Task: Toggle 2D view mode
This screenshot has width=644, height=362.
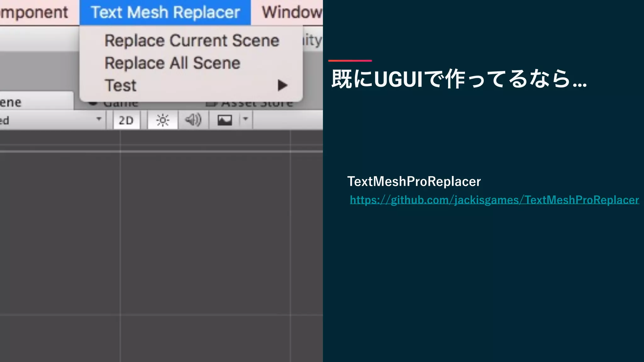Action: [x=126, y=120]
